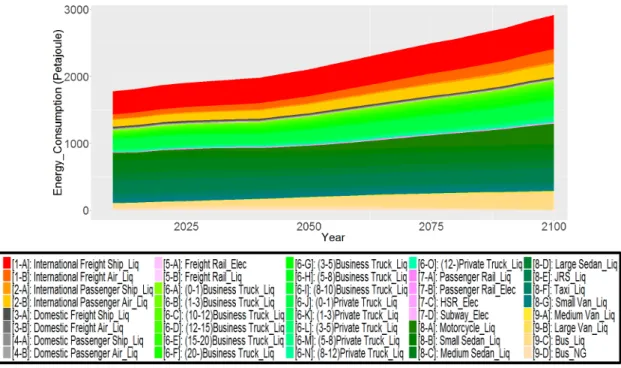
Task: Select the legend label '[6-N]: (8-12)Private Truck_Liq'
Action: 349,353
